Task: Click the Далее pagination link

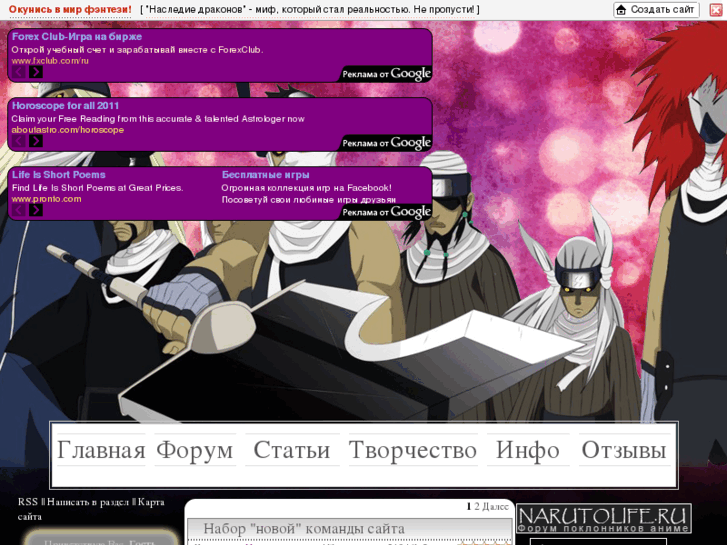Action: 496,507
